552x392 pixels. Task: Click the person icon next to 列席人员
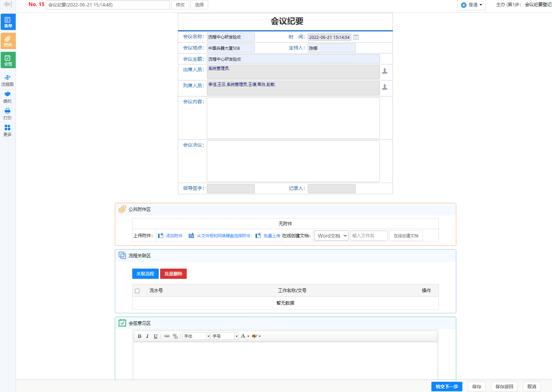pyautogui.click(x=385, y=87)
